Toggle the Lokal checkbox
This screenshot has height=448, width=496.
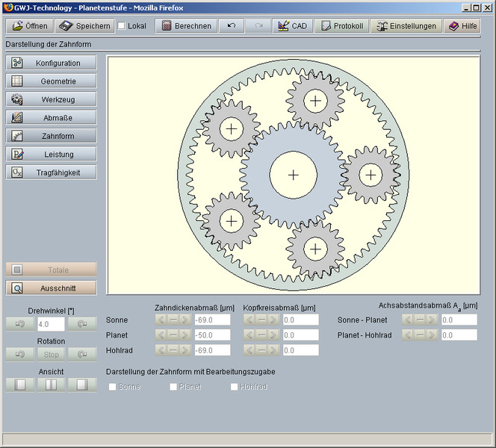pyautogui.click(x=123, y=26)
